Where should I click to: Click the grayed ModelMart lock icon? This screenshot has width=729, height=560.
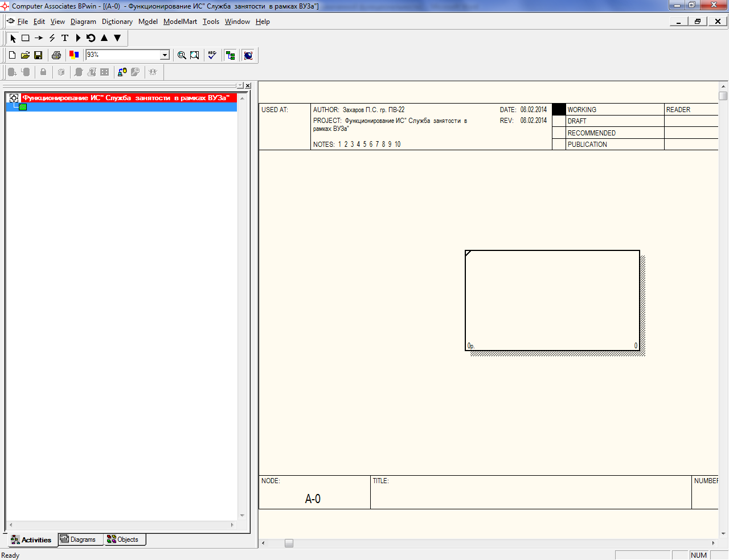coord(43,72)
